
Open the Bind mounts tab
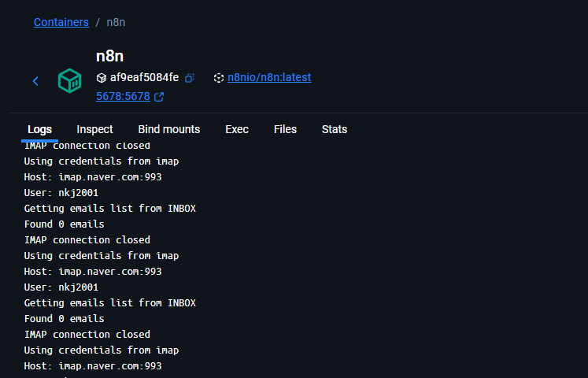coord(168,129)
